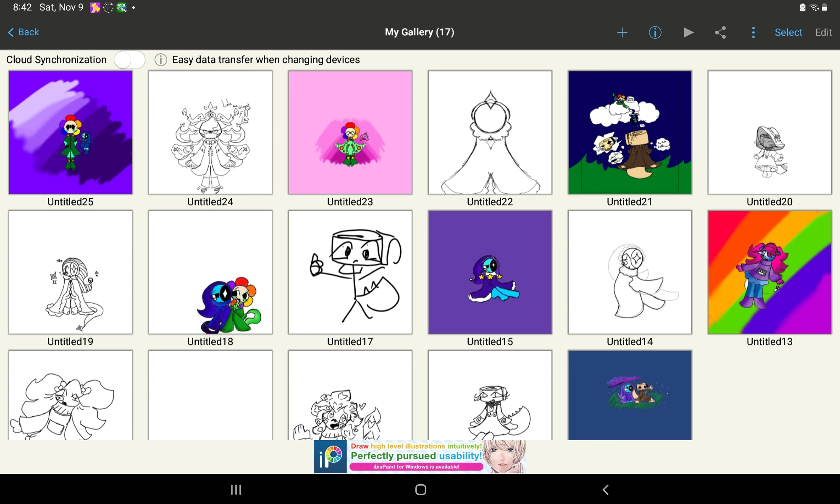The height and width of the screenshot is (504, 840).
Task: Choose the Untitled23 pink background drawing
Action: point(350,132)
